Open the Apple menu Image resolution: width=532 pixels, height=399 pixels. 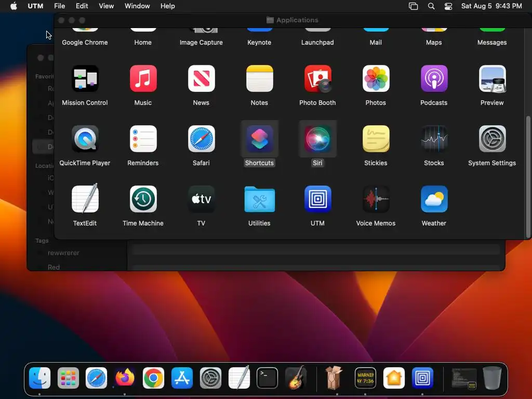tap(14, 6)
